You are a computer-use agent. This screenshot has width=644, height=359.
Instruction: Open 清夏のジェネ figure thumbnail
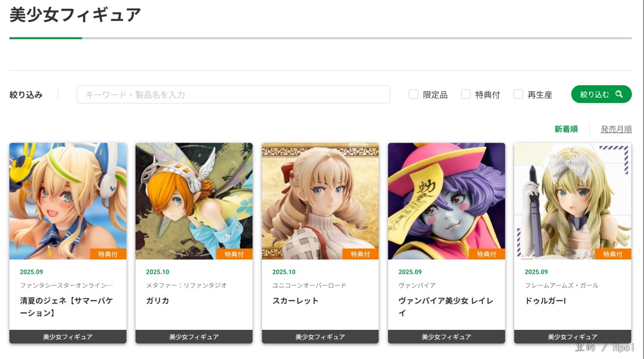[x=68, y=201]
